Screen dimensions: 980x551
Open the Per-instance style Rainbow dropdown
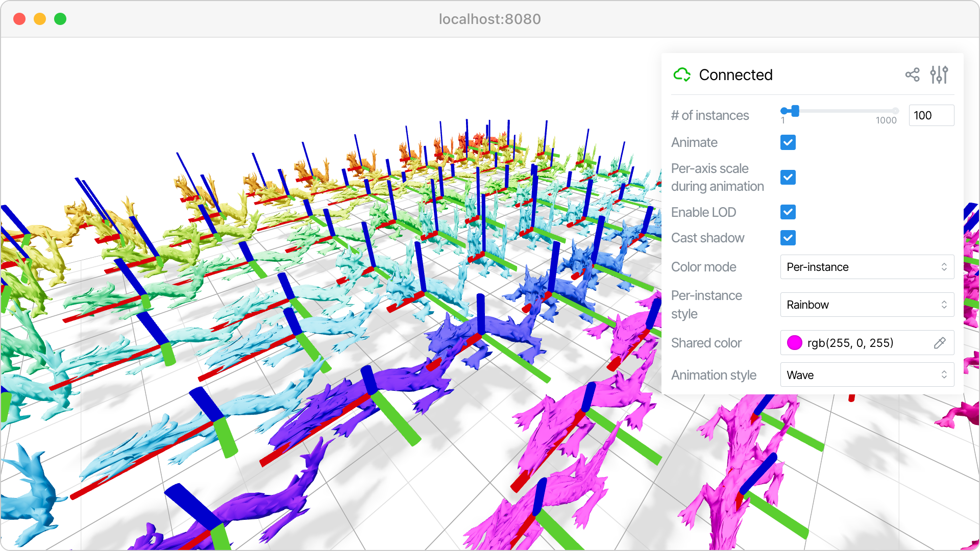pos(867,305)
